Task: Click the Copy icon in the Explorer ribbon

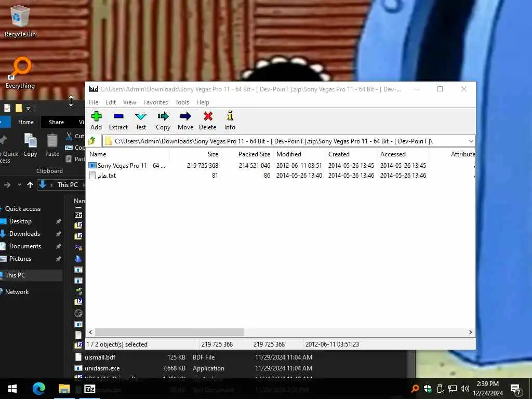Action: tap(30, 145)
